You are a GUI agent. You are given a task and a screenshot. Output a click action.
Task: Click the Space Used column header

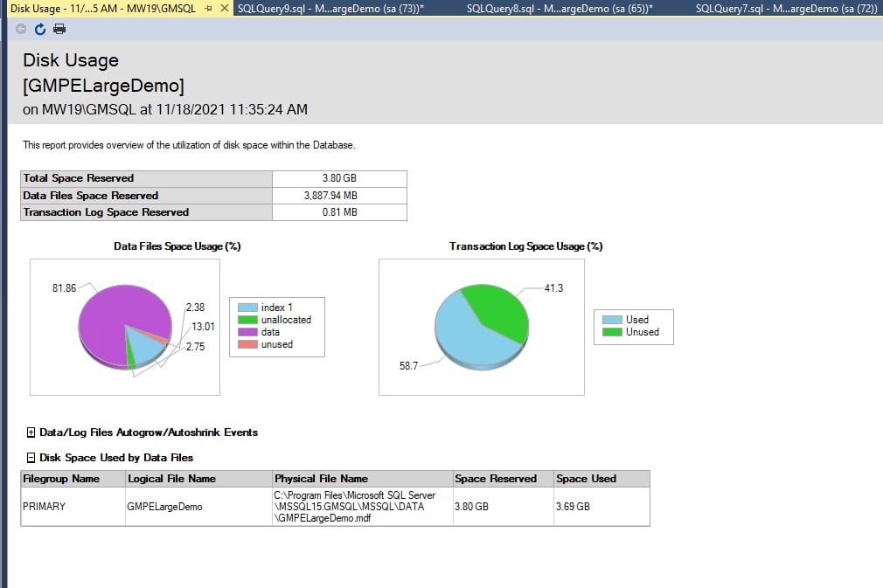tap(584, 478)
